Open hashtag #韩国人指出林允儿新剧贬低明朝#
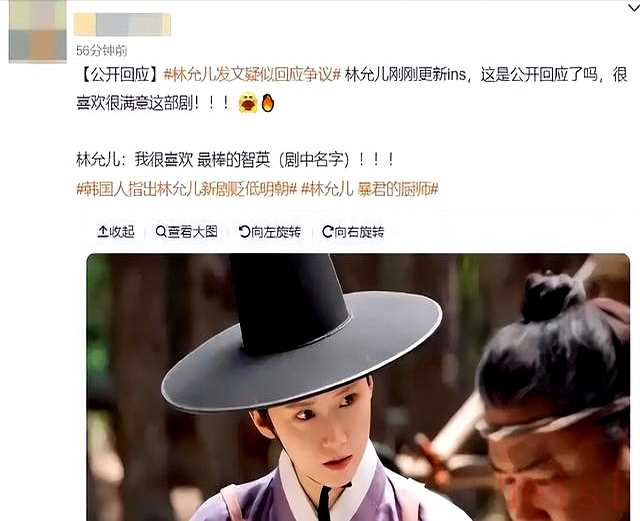 (x=187, y=189)
